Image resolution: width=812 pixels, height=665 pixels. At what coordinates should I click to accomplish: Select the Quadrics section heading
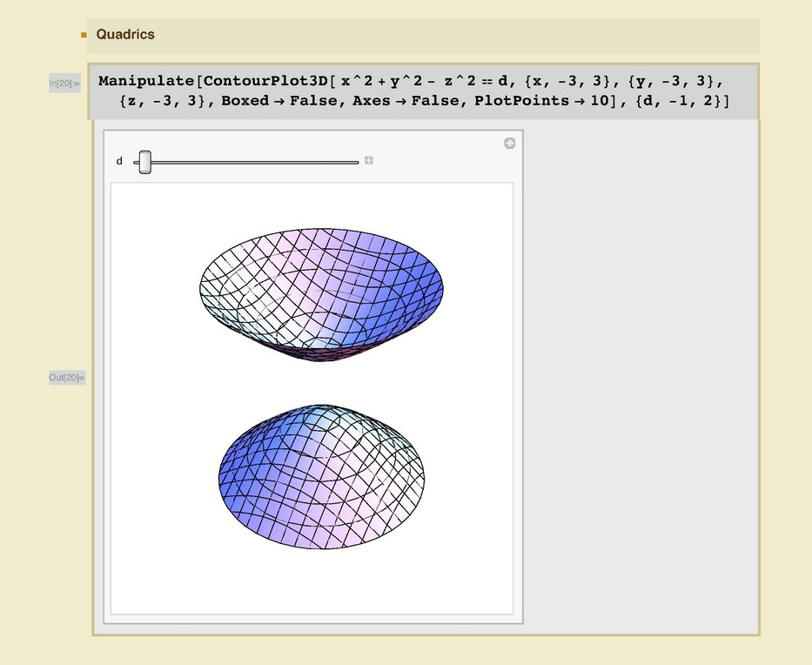(x=125, y=35)
